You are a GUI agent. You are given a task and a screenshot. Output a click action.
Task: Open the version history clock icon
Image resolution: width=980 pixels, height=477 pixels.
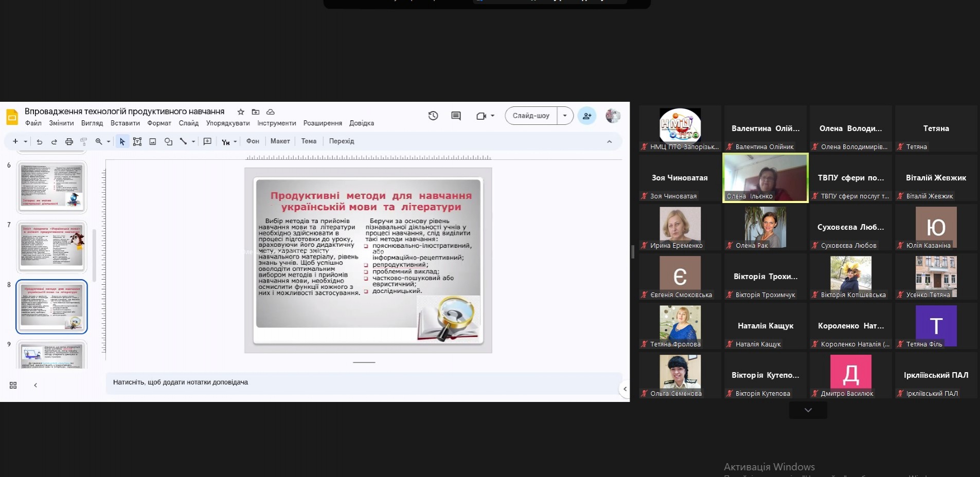click(x=433, y=116)
